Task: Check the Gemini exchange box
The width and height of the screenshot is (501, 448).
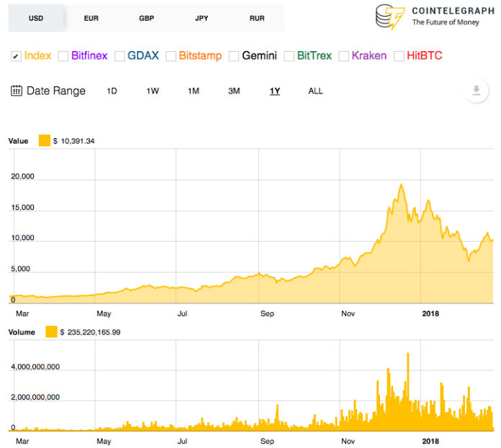Action: [234, 56]
